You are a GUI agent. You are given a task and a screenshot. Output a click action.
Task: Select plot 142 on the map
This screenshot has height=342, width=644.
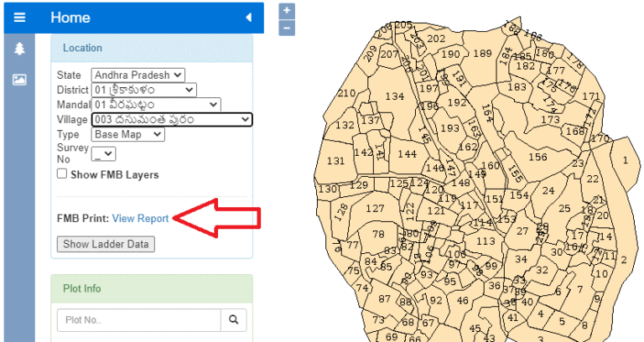[x=363, y=152]
